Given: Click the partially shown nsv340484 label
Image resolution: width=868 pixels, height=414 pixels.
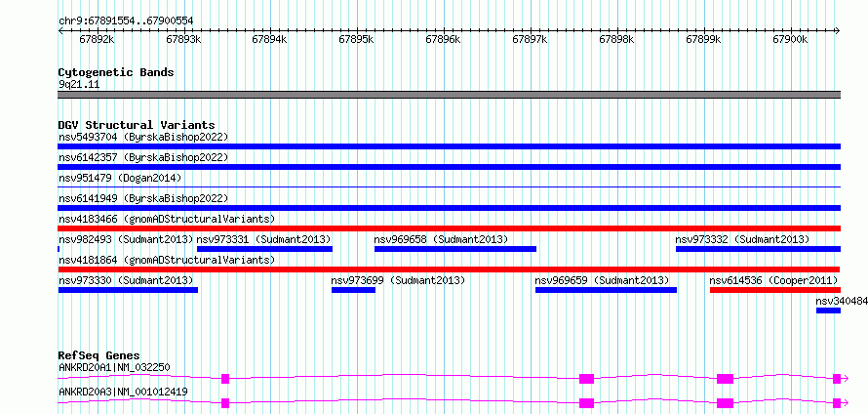Looking at the screenshot, I should pyautogui.click(x=842, y=301).
